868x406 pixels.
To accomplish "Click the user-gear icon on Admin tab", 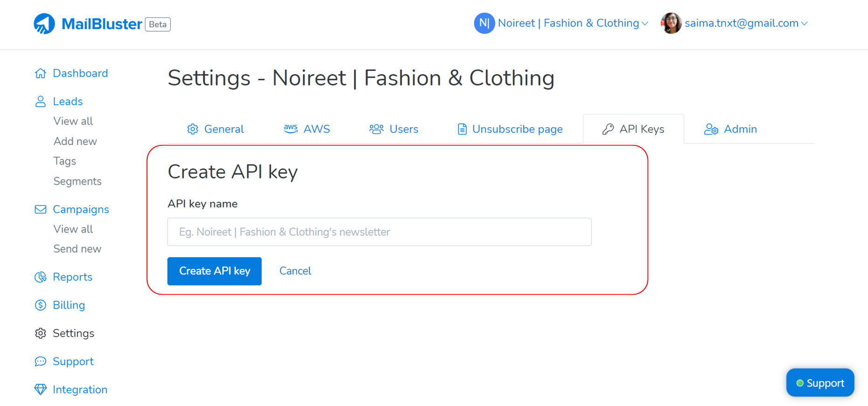I will (x=711, y=129).
